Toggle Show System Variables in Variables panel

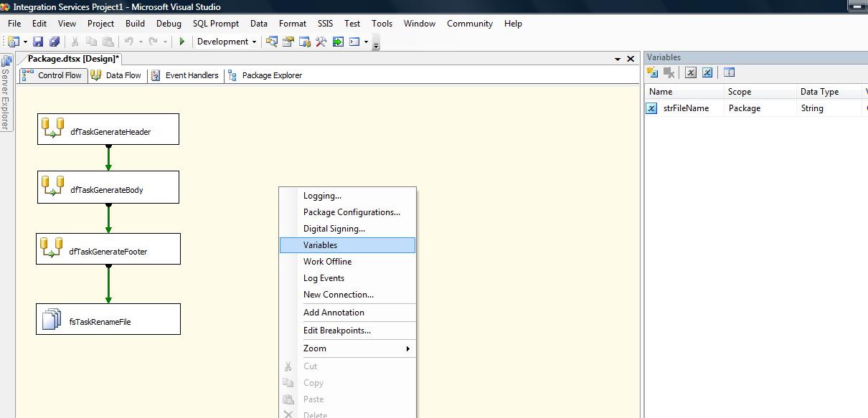(690, 72)
